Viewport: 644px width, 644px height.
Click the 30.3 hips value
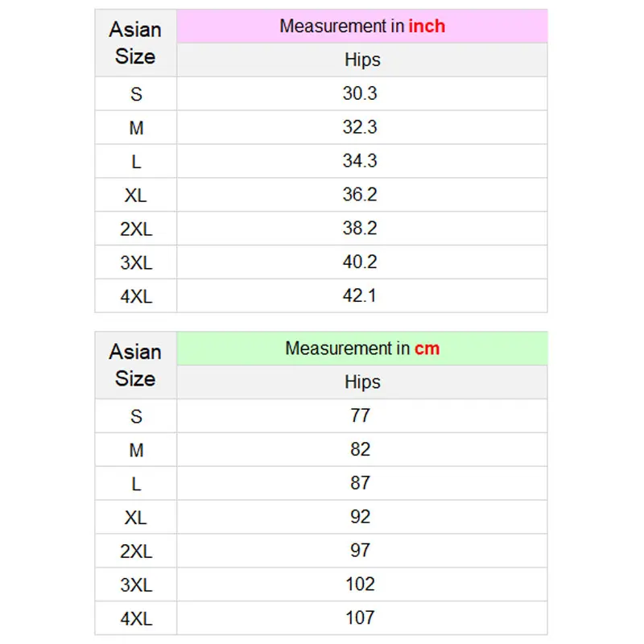pos(360,93)
